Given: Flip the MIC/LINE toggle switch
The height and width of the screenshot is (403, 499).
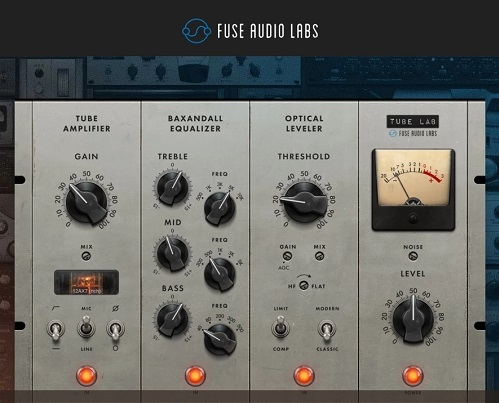Looking at the screenshot, I should coord(86,327).
